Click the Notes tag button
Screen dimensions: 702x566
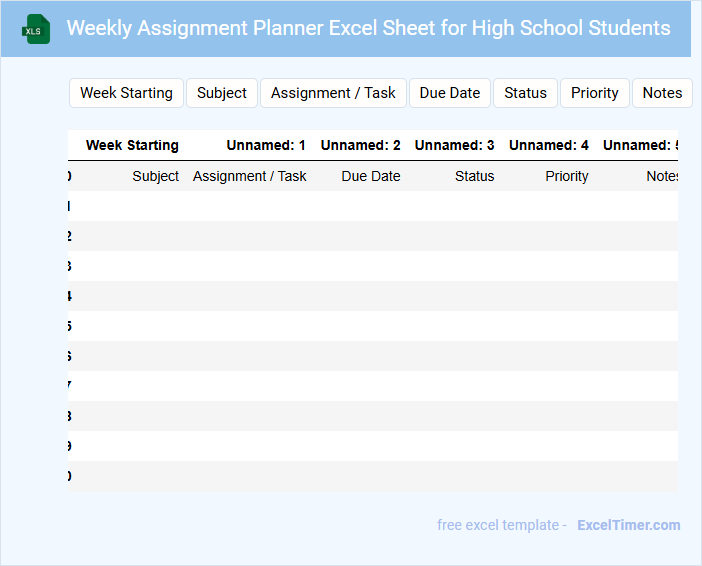pos(662,93)
